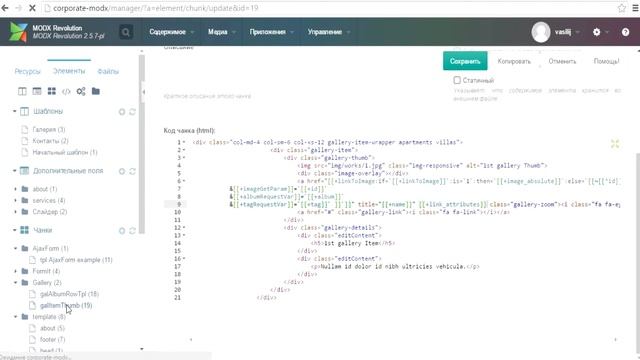Viewport: 640px width, 360px height.
Task: Refresh the Шаблоны section
Action: (132, 111)
